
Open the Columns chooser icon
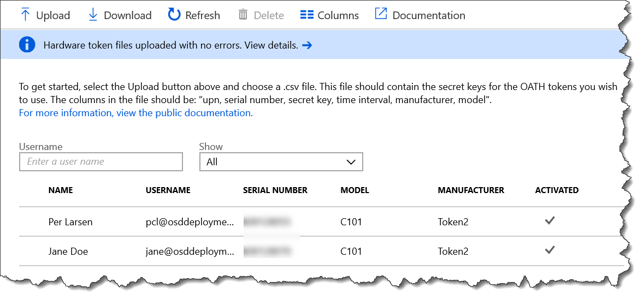point(307,15)
